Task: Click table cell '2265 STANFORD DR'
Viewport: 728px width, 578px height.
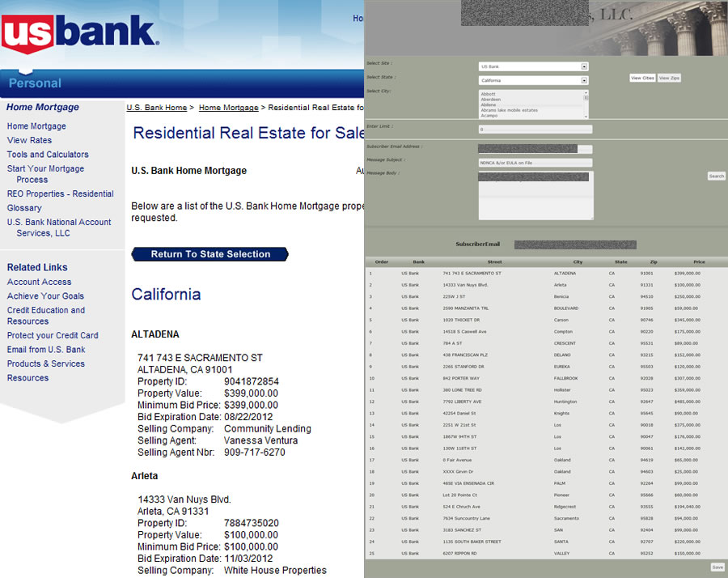Action: tap(463, 367)
